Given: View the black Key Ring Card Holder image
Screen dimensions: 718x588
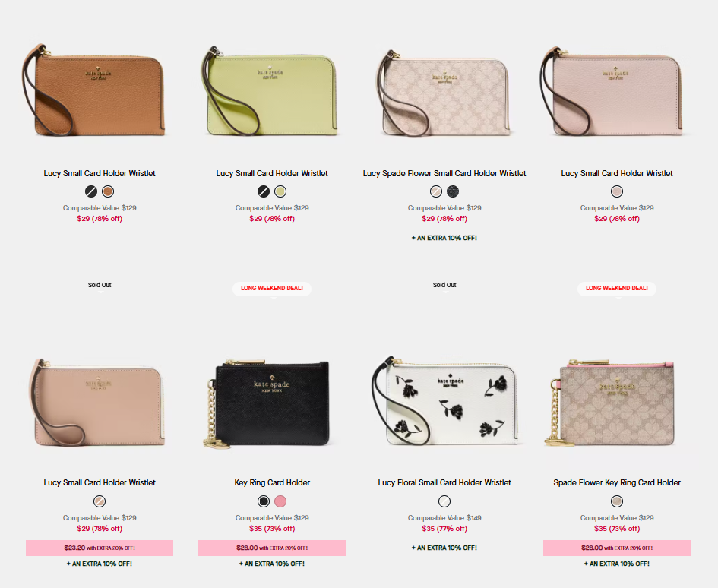Looking at the screenshot, I should pyautogui.click(x=267, y=404).
